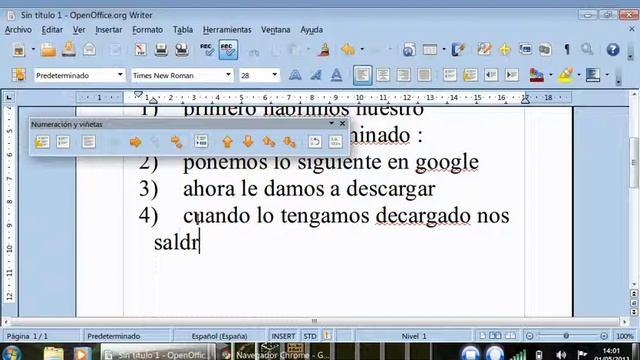640x360 pixels.
Task: Click the OpenOffice Help question mark icon
Action: 613,50
